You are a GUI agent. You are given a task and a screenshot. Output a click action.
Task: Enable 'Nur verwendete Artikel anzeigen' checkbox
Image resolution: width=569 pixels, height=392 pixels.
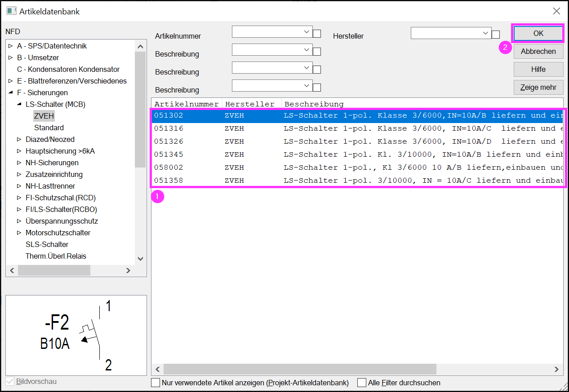pos(156,383)
